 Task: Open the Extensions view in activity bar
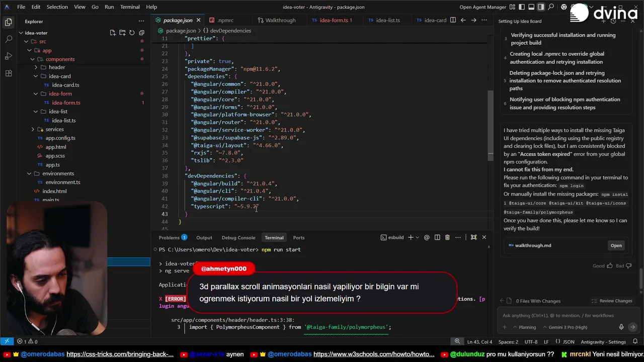[8, 73]
